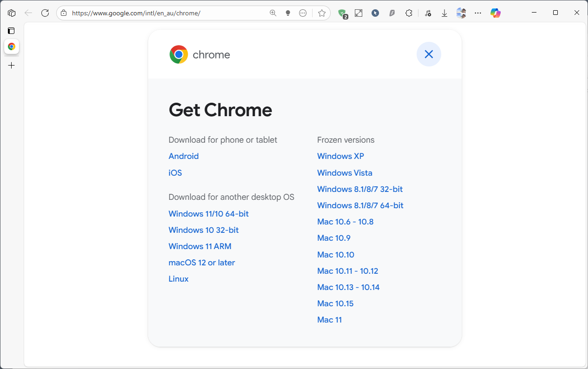Open the Mac 10.15 link
588x369 pixels.
(x=335, y=303)
